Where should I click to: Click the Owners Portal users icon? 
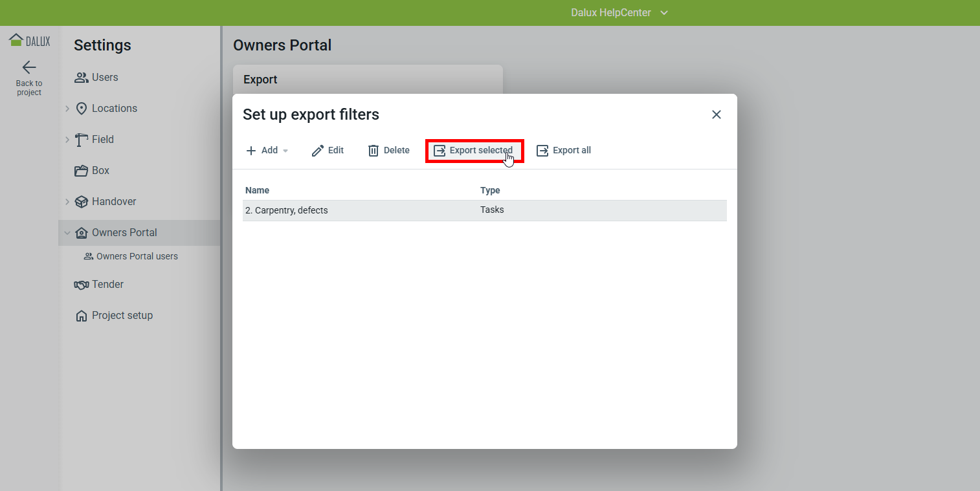(x=89, y=256)
